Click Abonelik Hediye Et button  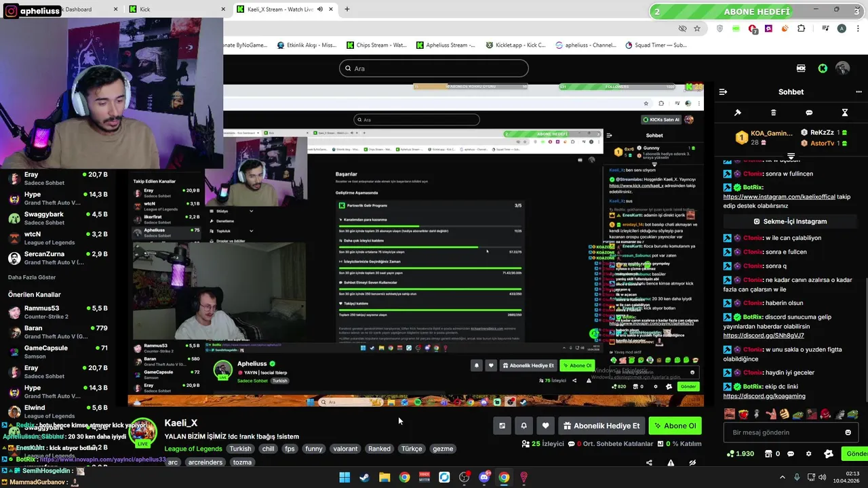tap(601, 426)
